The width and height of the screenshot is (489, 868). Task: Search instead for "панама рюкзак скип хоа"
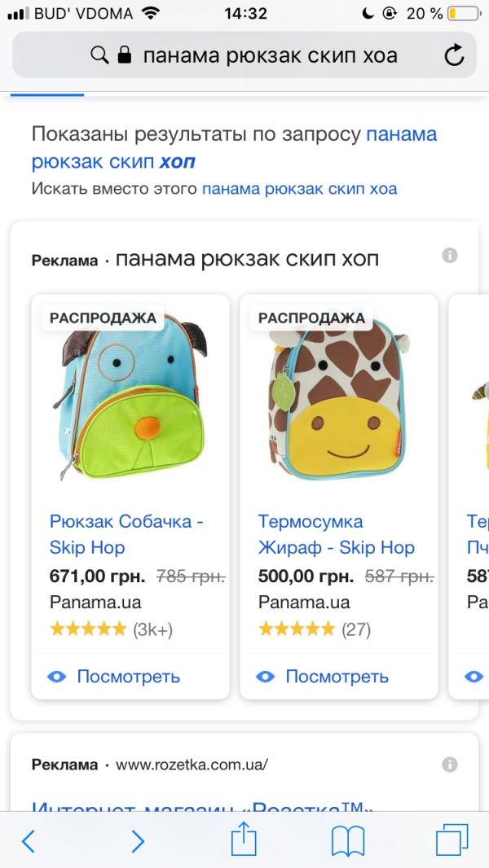299,189
